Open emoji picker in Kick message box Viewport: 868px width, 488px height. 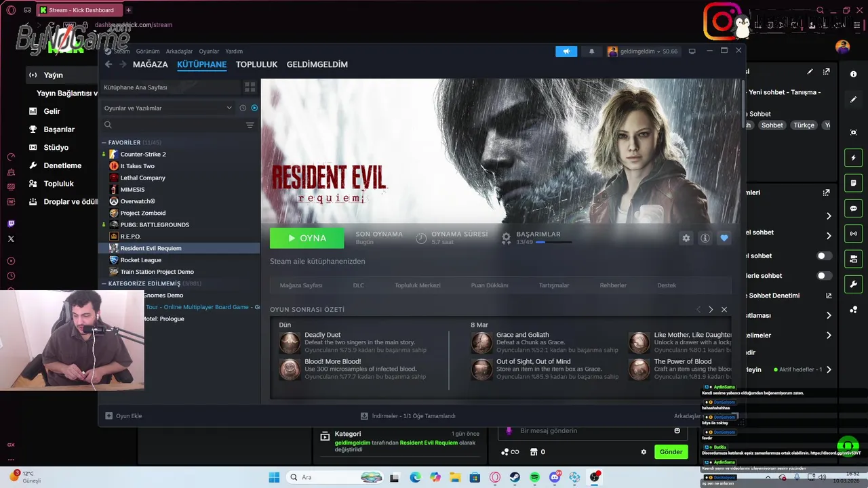tap(677, 430)
